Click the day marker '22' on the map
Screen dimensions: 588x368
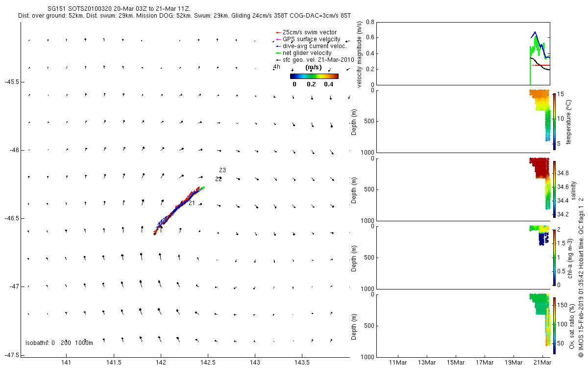point(219,179)
